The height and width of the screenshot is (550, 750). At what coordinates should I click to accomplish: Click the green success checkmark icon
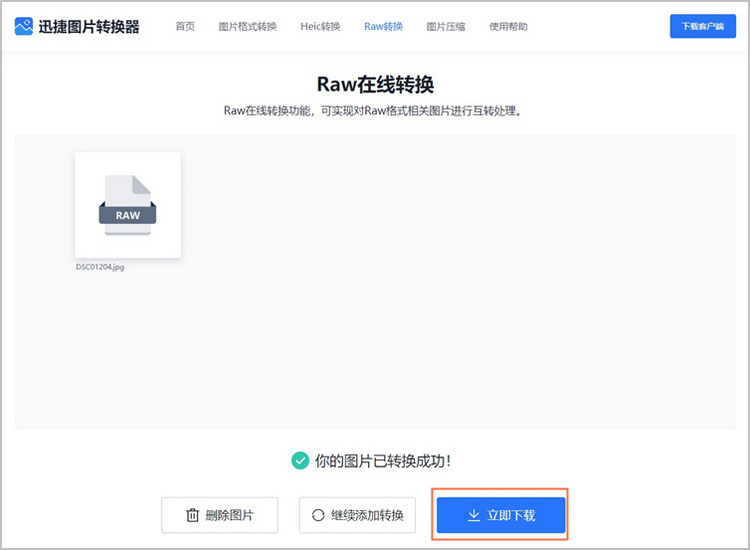(x=299, y=461)
